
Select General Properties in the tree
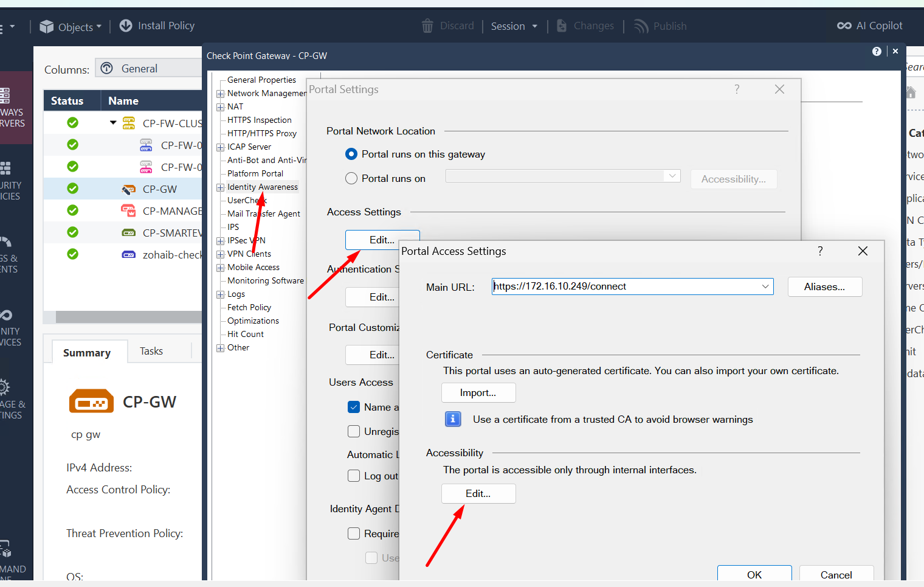(x=261, y=80)
